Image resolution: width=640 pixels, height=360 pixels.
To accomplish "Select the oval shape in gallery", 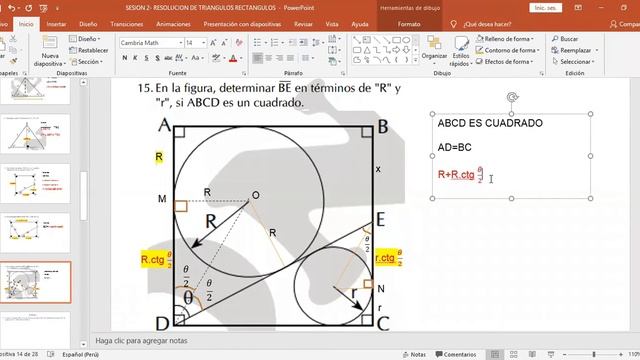I will (406, 40).
